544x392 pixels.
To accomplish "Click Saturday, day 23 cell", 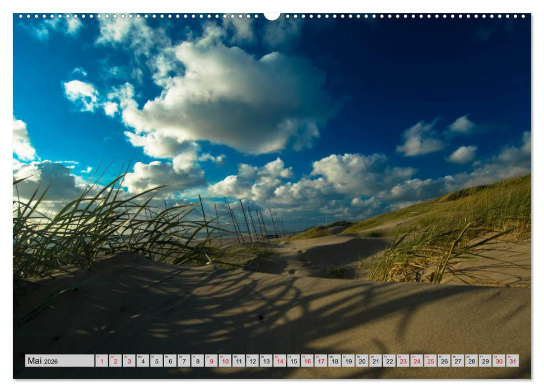I will point(403,361).
